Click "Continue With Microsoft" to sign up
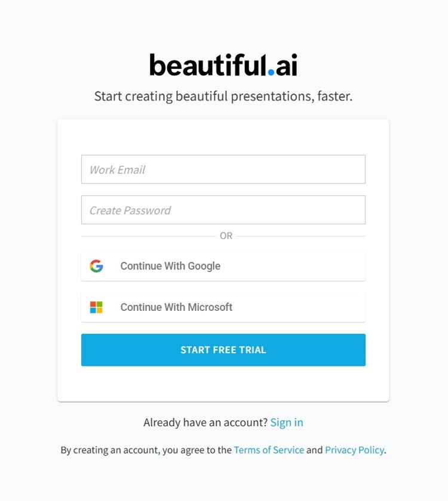Viewport: 448px width, 501px height. click(x=223, y=307)
